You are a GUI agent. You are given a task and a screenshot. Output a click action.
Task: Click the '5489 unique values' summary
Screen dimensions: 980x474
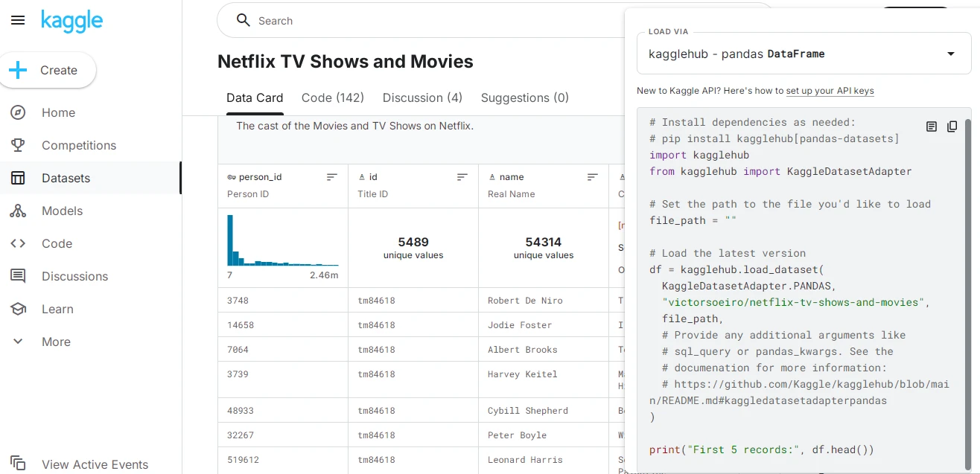click(x=413, y=248)
